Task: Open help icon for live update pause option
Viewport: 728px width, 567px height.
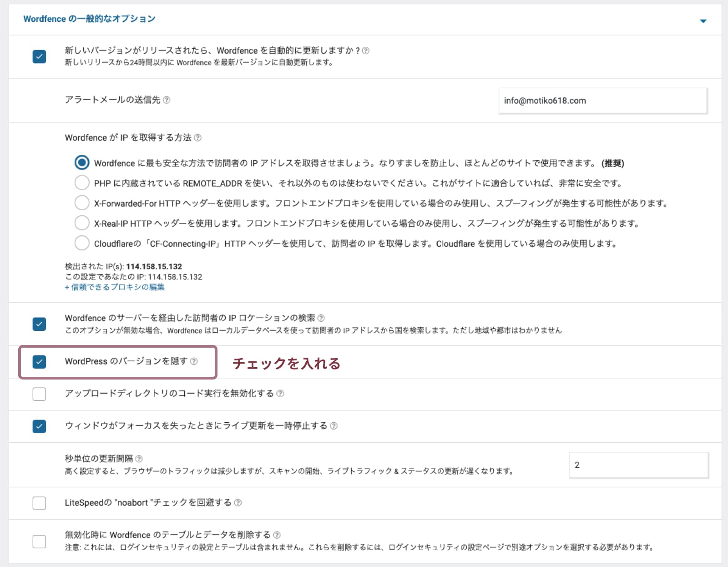Action: point(334,426)
